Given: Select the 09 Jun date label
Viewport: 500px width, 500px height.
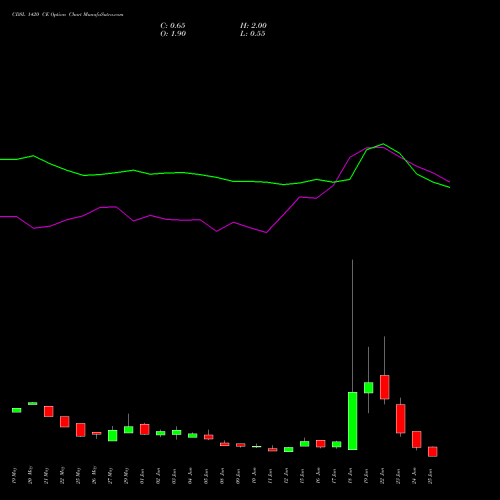Looking at the screenshot, I should click(x=238, y=476).
